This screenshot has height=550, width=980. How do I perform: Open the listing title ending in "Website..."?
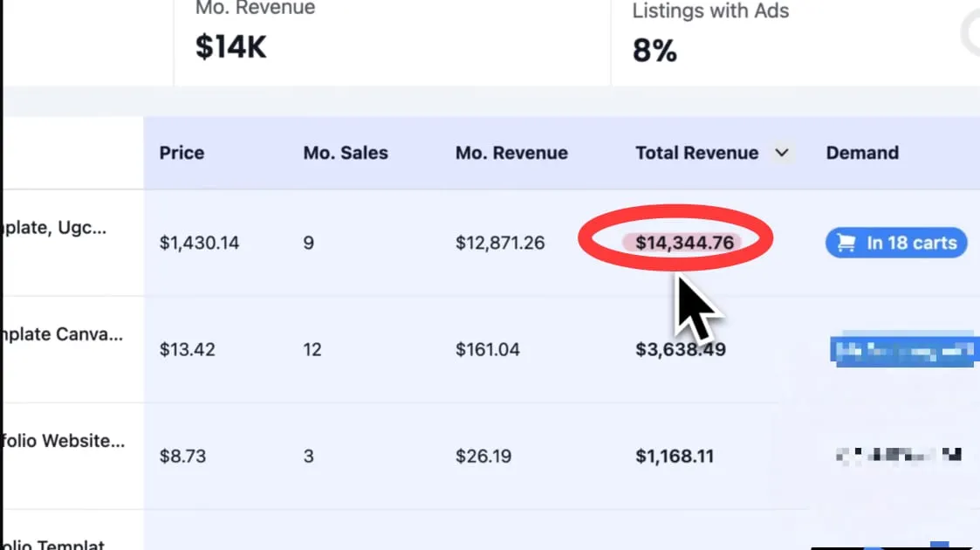coord(61,441)
